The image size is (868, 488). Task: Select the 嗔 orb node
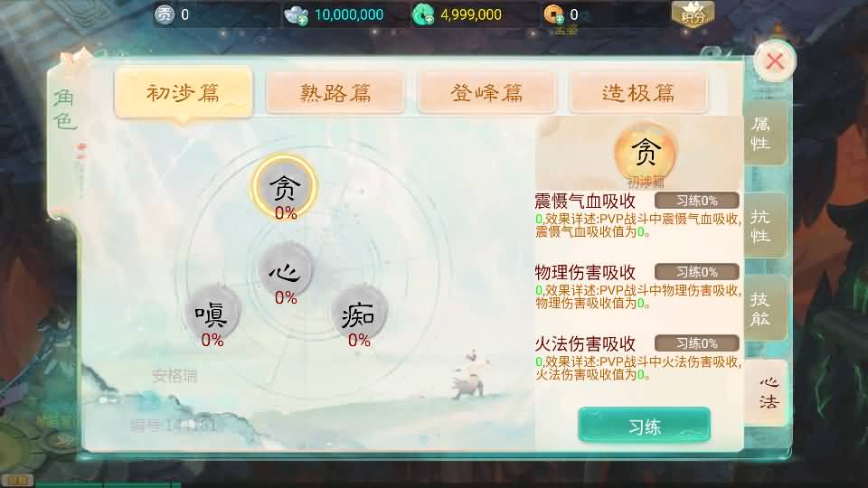212,314
